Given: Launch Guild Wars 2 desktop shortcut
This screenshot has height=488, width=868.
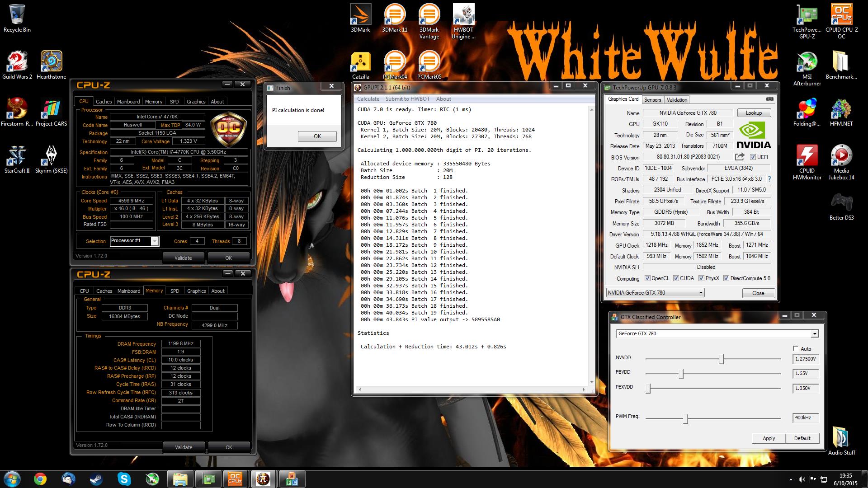Looking at the screenshot, I should click(17, 65).
